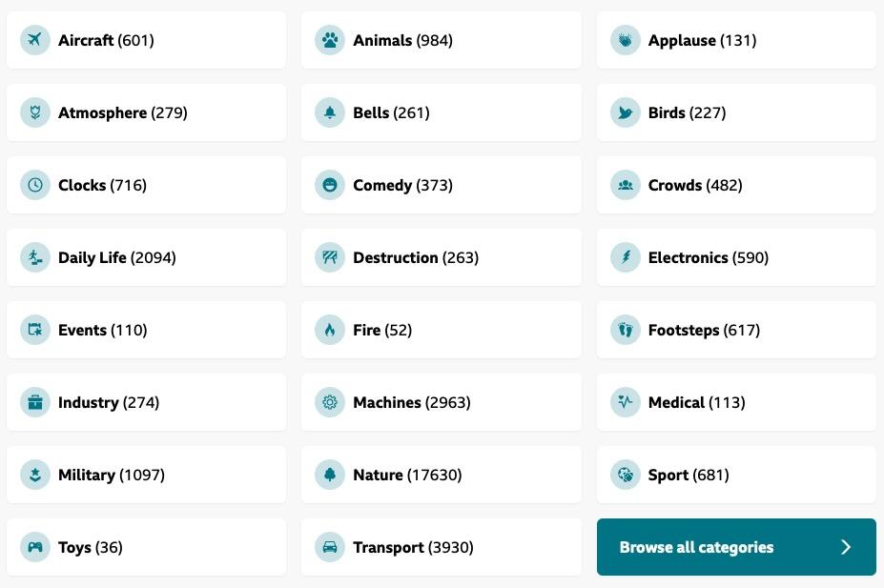This screenshot has height=588, width=884.
Task: Click the flame icon for Fire
Action: coord(330,330)
